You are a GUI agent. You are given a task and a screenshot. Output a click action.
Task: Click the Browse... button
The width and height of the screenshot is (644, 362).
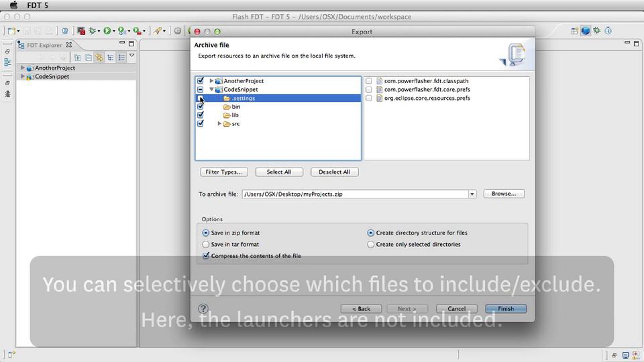point(504,194)
